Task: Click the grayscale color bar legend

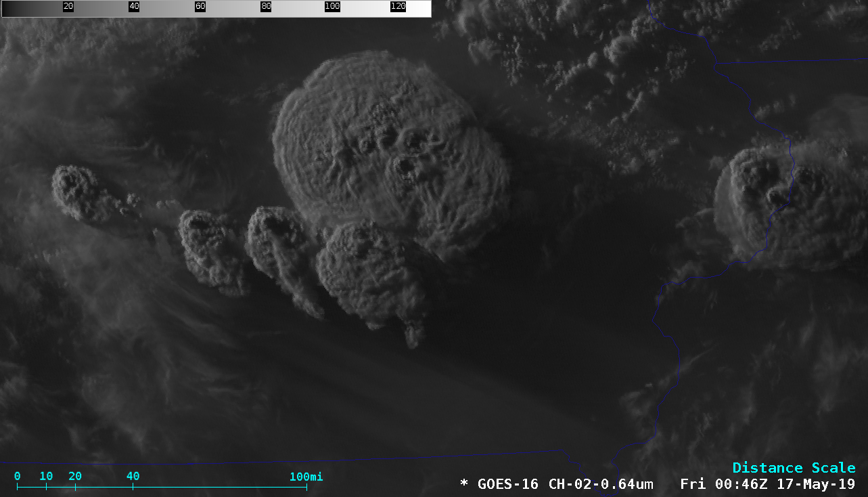Action: click(x=216, y=8)
